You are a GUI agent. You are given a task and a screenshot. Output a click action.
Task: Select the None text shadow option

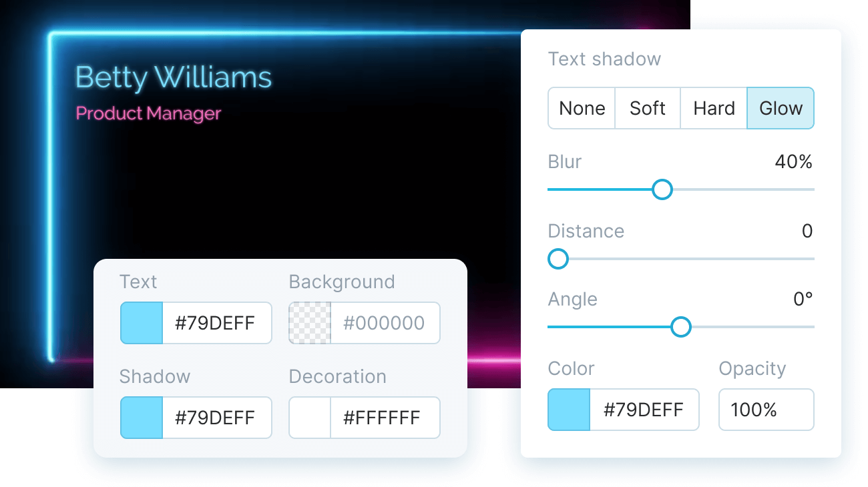tap(582, 108)
